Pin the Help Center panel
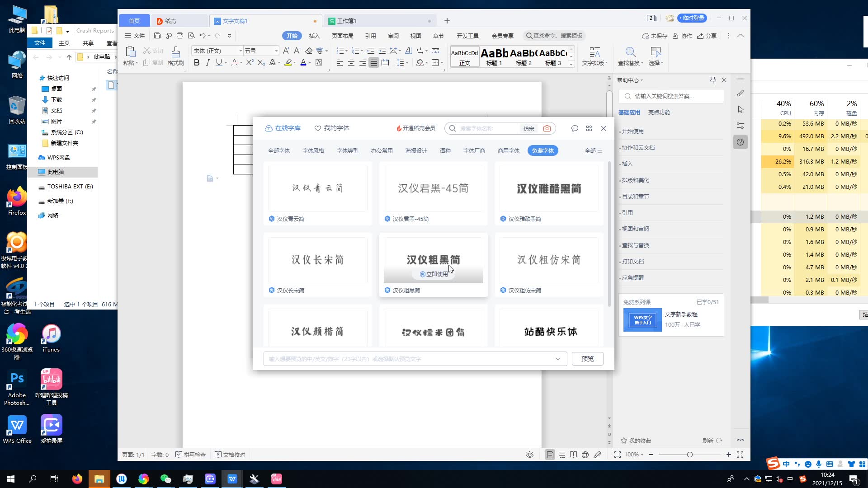This screenshot has height=488, width=868. 713,80
